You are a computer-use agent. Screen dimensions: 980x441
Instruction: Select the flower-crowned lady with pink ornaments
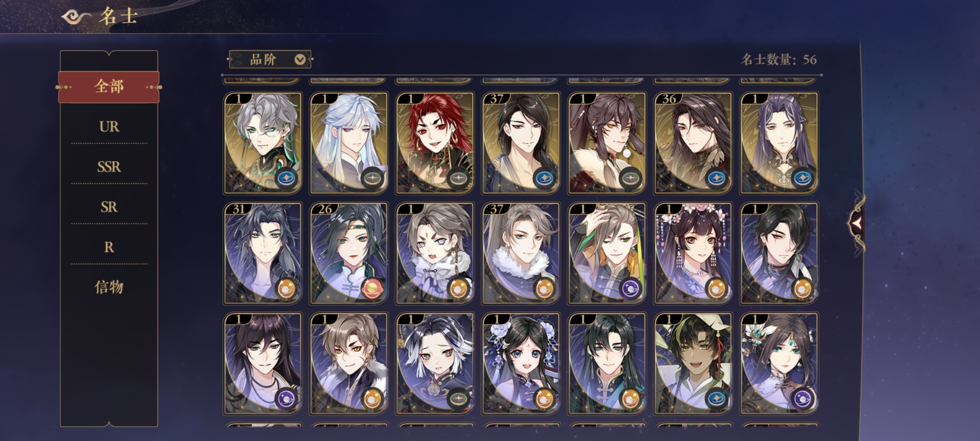pos(693,253)
